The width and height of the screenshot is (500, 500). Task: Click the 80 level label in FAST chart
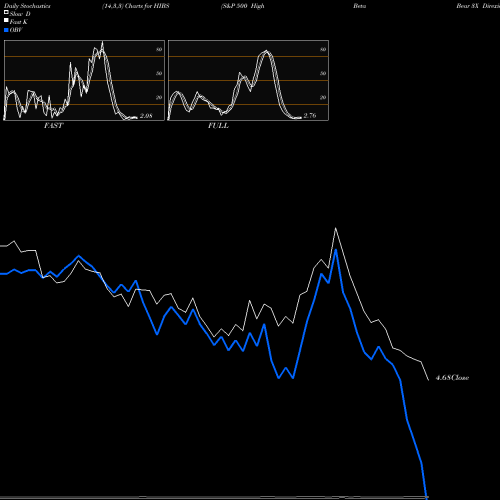point(159,49)
